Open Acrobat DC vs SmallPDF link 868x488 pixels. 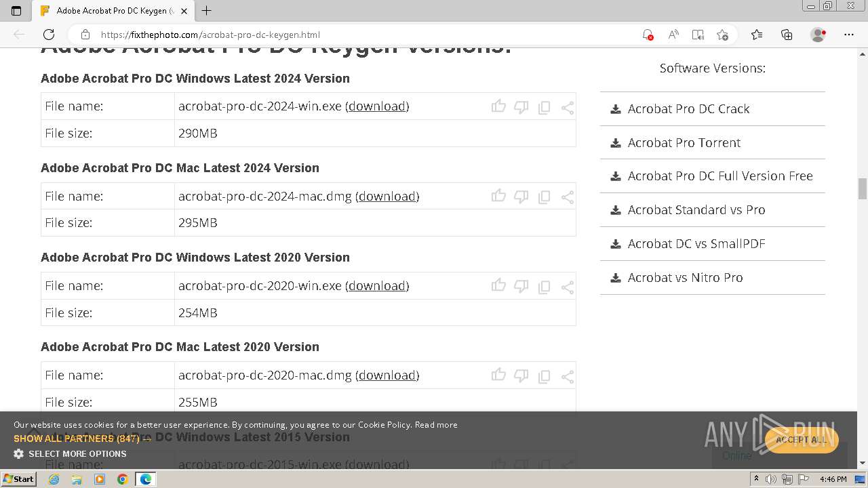point(696,243)
